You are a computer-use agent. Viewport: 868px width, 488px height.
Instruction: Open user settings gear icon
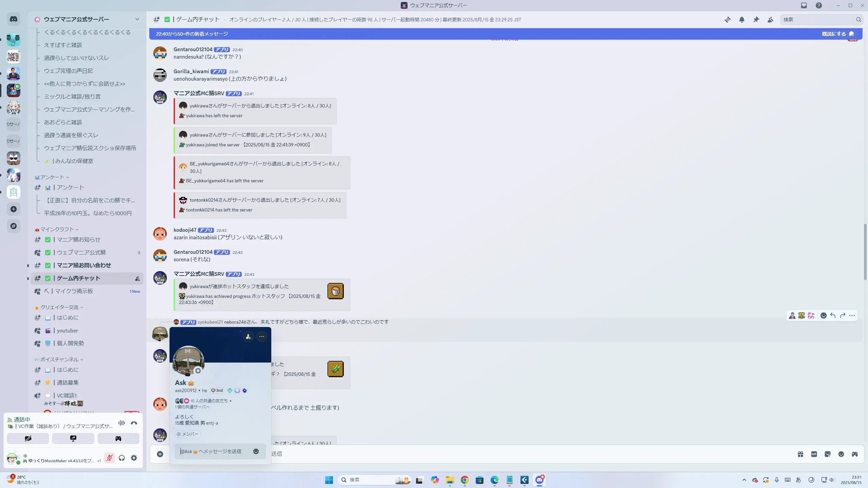(134, 458)
